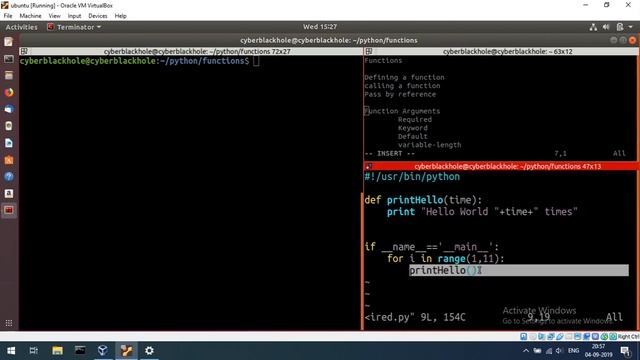
Task: Click the '-- INSERT --' status text
Action: click(x=389, y=153)
